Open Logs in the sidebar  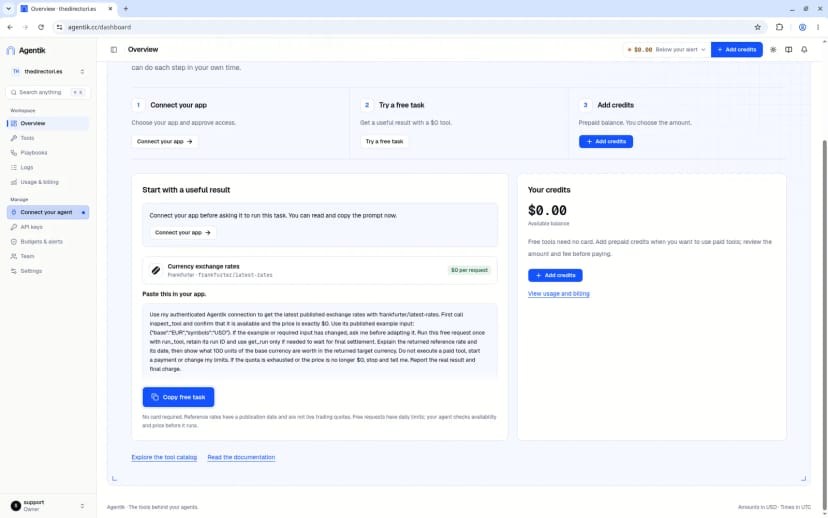point(48,167)
